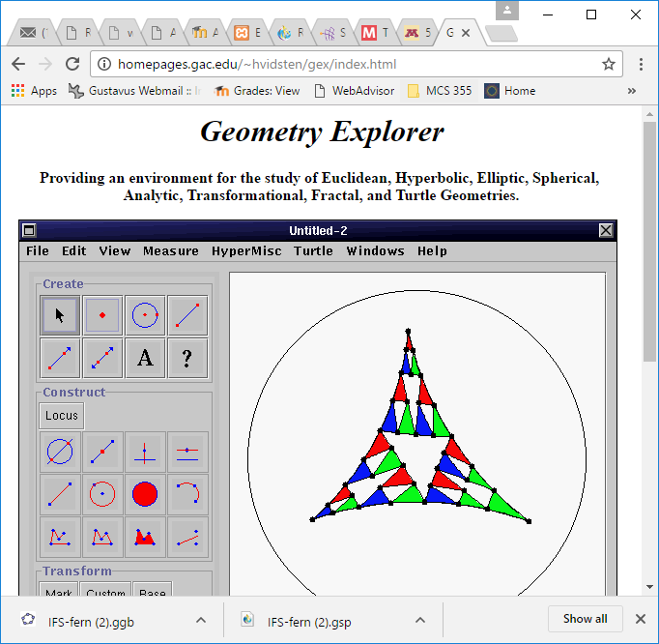Select the arrow selection tool in Create panel

click(x=60, y=315)
